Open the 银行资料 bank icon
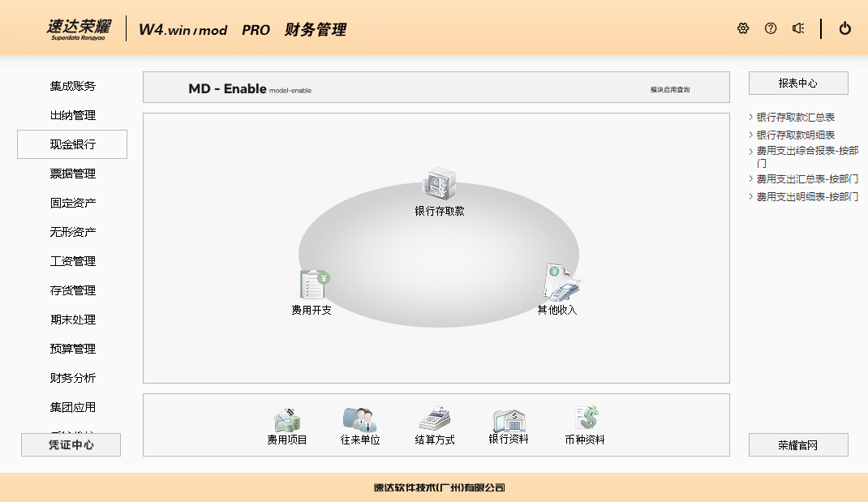Image resolution: width=868 pixels, height=502 pixels. (509, 420)
